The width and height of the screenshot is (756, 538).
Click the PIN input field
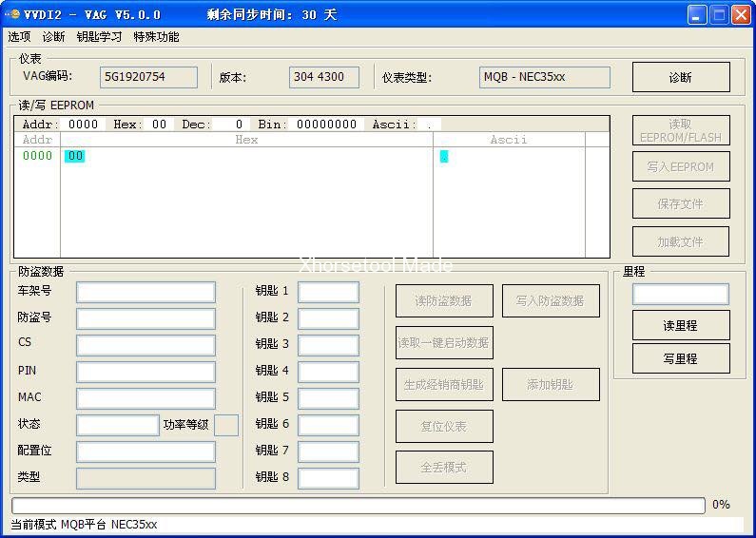pyautogui.click(x=145, y=372)
